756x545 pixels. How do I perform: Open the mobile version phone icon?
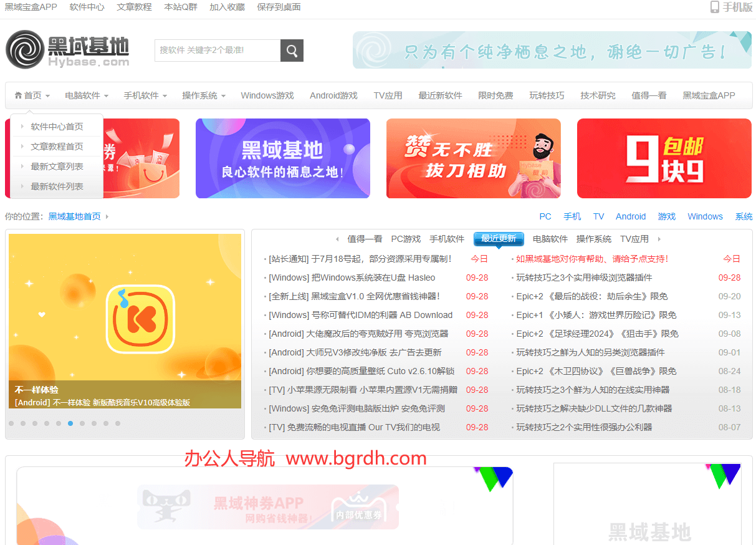pos(714,7)
